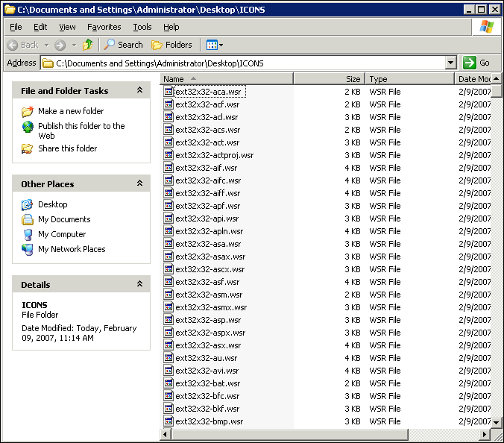Click the Desktop icon in Other Places

click(x=28, y=205)
